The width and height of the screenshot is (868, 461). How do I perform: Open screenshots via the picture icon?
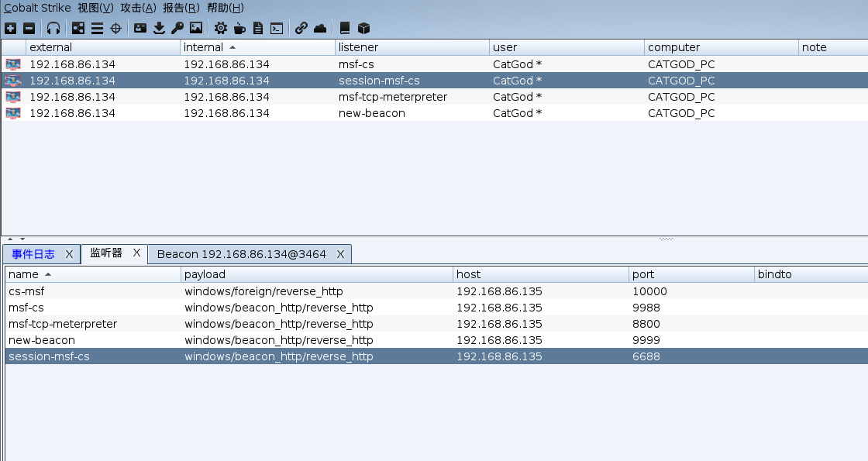pos(196,28)
